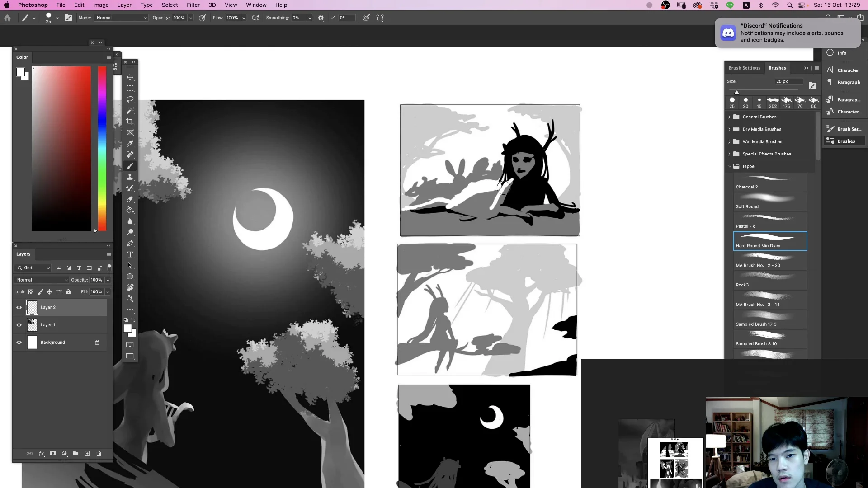The height and width of the screenshot is (488, 868).
Task: Add a layer mask to Layer 2
Action: click(53, 454)
